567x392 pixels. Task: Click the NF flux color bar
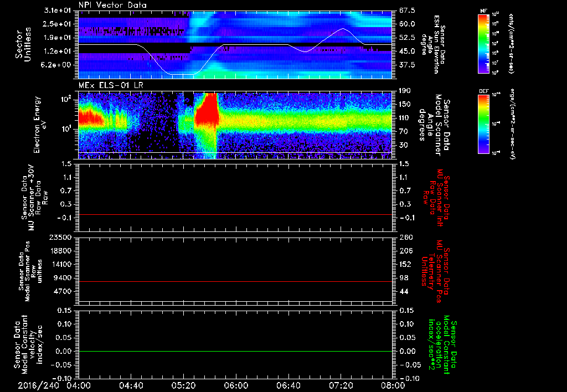click(x=483, y=43)
